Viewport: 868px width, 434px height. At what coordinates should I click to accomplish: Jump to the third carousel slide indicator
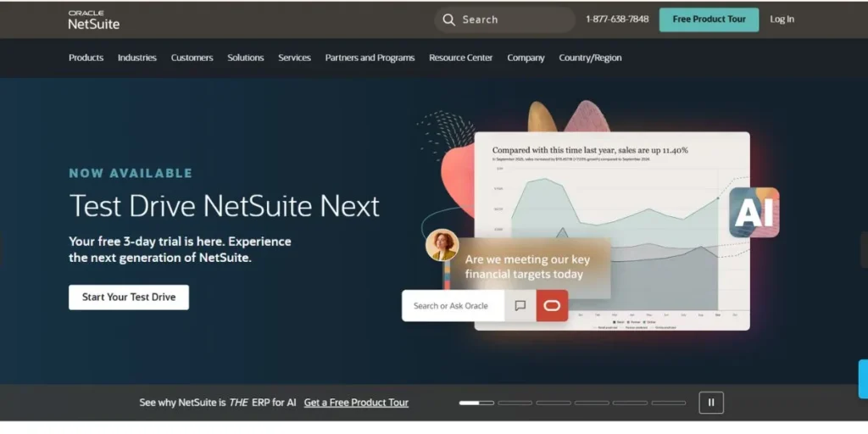click(554, 403)
